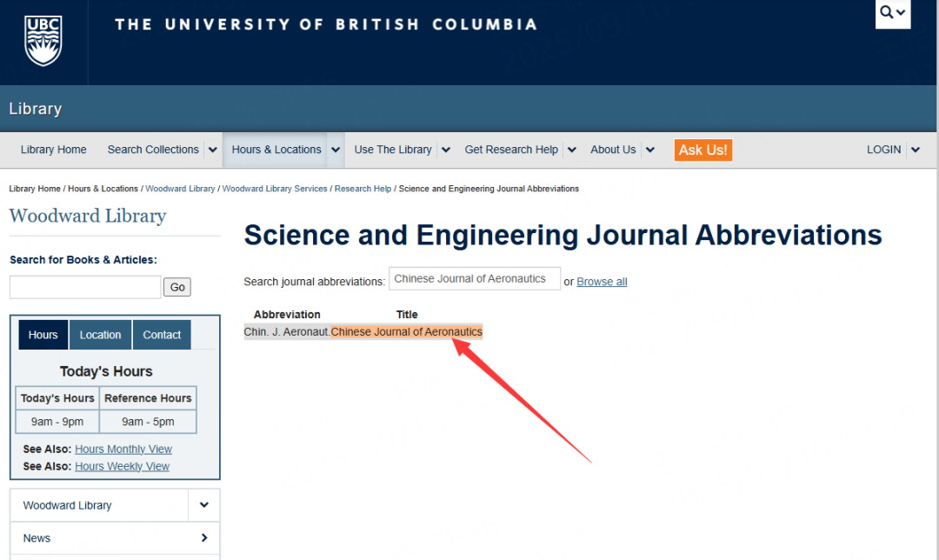Expand the Get Research Help dropdown arrow
This screenshot has width=939, height=560.
click(572, 150)
